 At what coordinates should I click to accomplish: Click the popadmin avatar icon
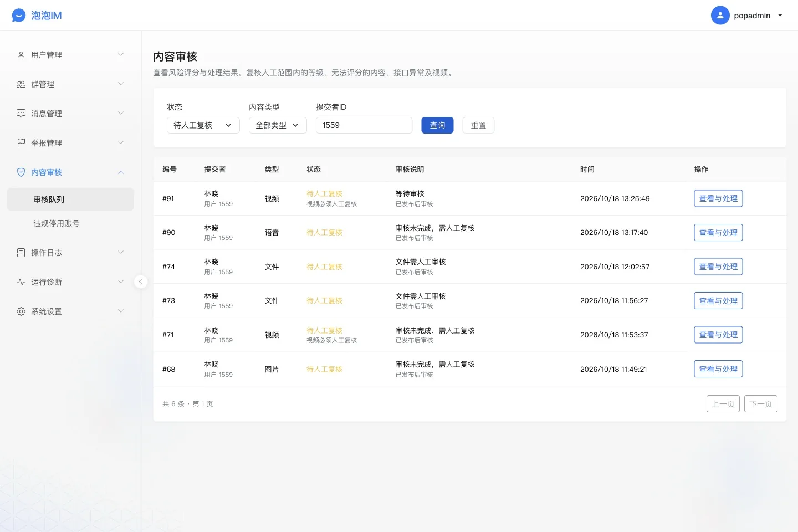[720, 16]
